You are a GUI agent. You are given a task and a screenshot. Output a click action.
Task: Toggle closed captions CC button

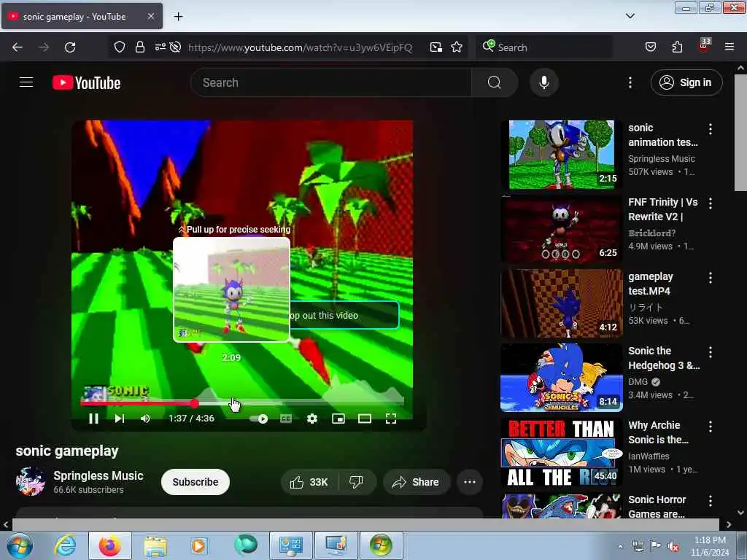click(x=286, y=419)
